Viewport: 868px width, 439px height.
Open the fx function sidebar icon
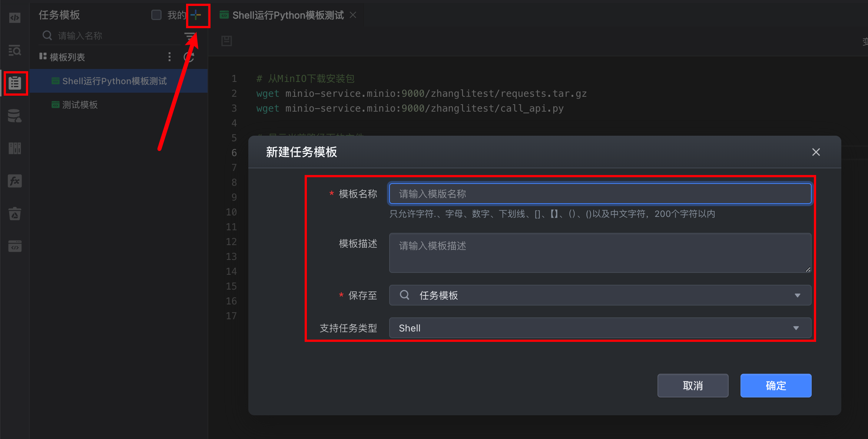click(x=15, y=181)
